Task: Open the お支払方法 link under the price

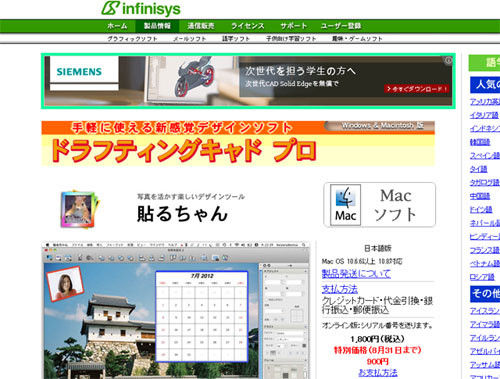Action: point(378,373)
